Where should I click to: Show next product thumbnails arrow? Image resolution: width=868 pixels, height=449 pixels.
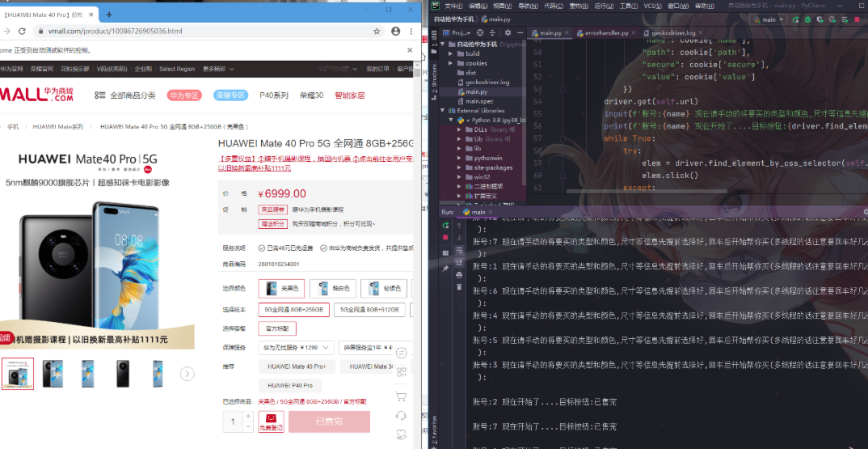coord(188,374)
